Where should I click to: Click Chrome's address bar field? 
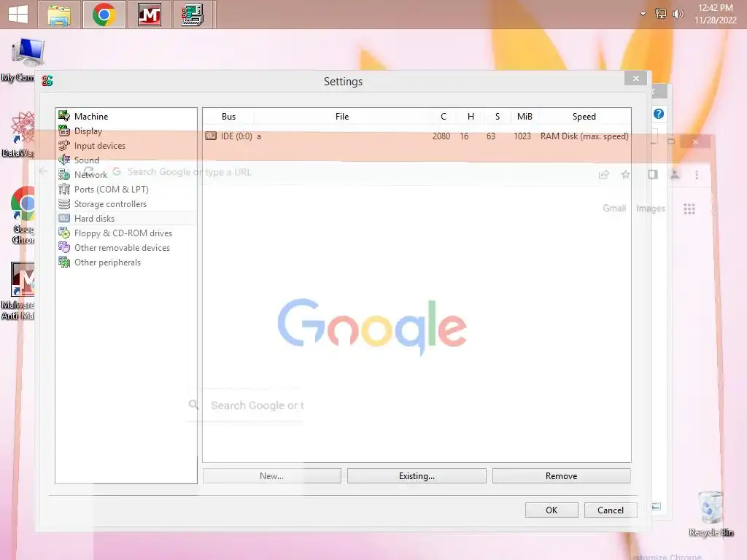pos(352,172)
